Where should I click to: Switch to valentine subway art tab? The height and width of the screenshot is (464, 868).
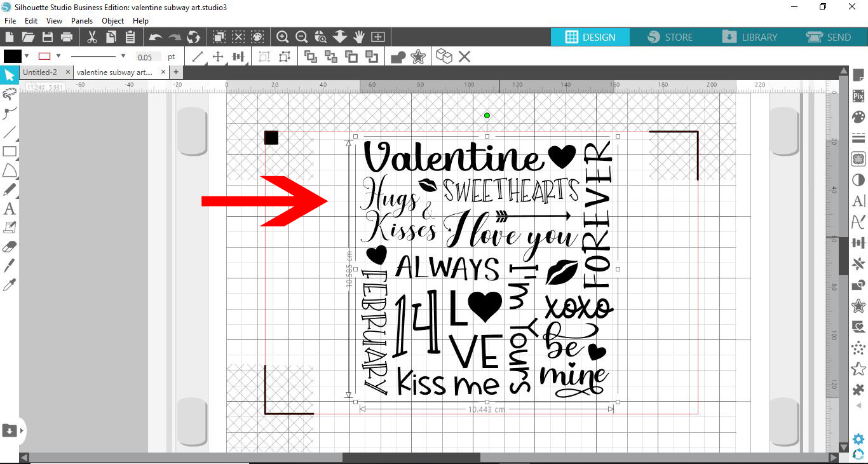click(114, 72)
